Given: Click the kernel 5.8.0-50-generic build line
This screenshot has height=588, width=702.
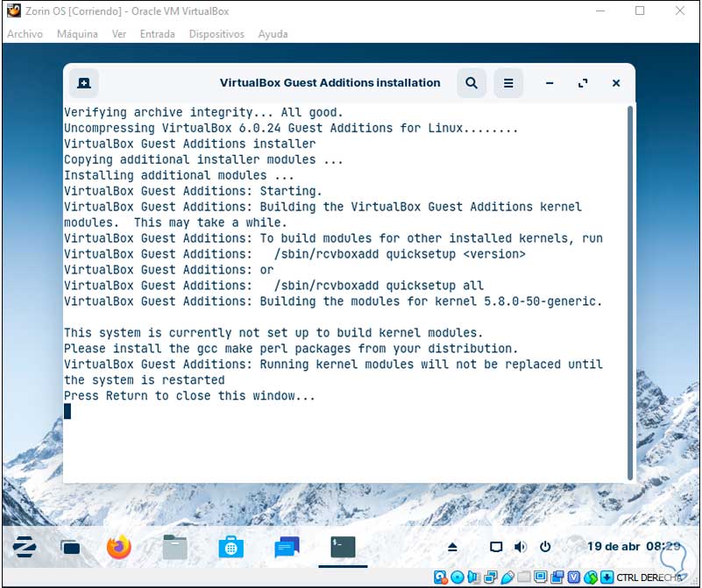Looking at the screenshot, I should tap(333, 301).
